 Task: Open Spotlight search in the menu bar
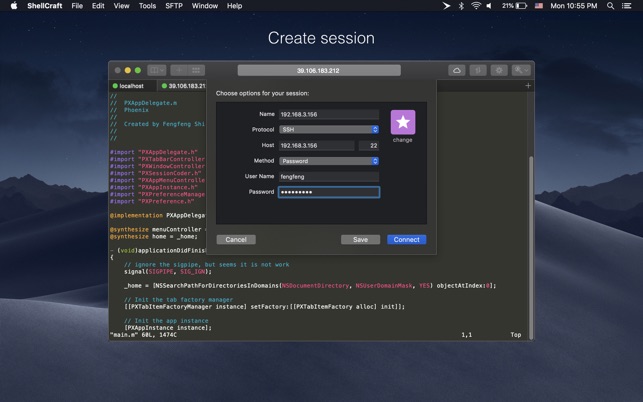coord(611,6)
